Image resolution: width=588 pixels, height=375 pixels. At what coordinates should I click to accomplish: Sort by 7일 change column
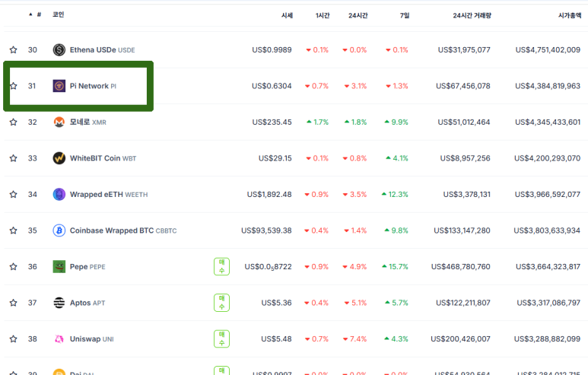click(405, 15)
